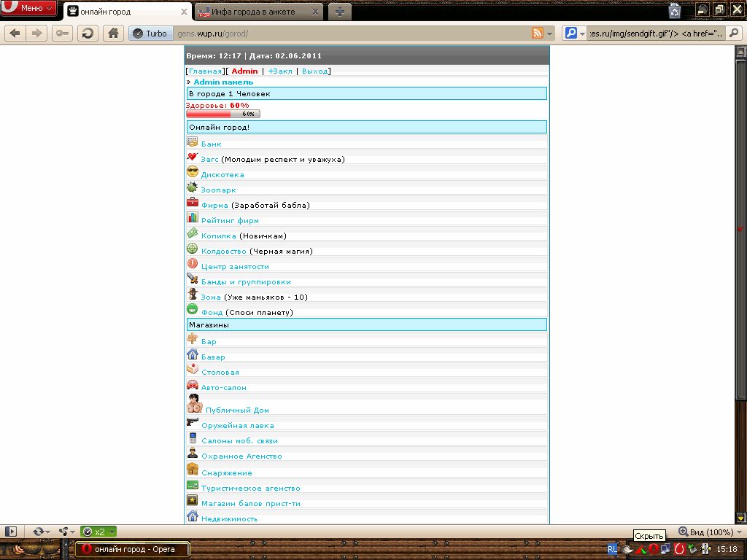
Task: Open the closed tabs trash icon
Action: (x=675, y=10)
